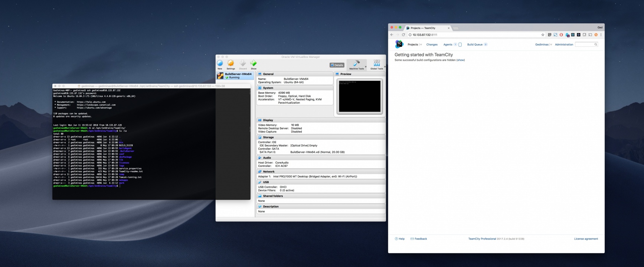
Task: Click the search magnifier icon in TeamCity
Action: click(x=596, y=44)
